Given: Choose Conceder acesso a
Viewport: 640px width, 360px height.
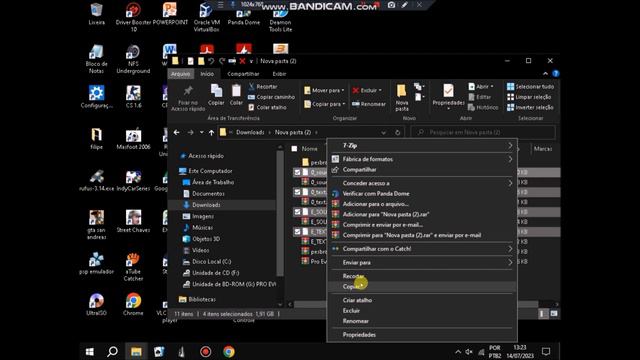Looking at the screenshot, I should click(422, 183).
